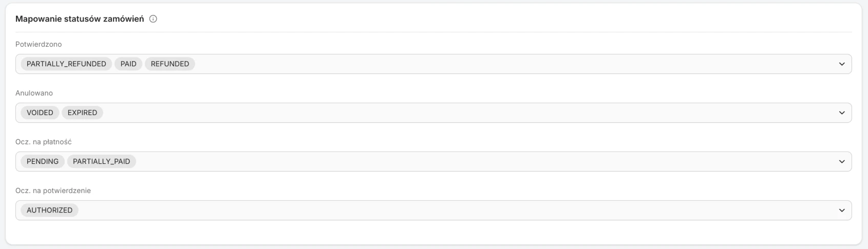868x249 pixels.
Task: Focus the Potwierdzono multi-select field
Action: coord(433,64)
